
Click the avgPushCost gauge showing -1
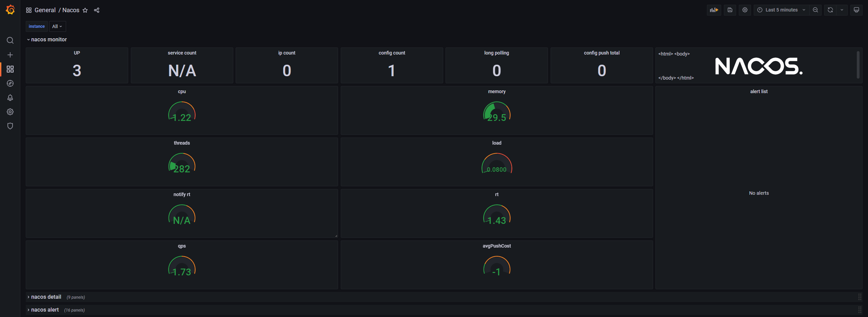tap(497, 266)
